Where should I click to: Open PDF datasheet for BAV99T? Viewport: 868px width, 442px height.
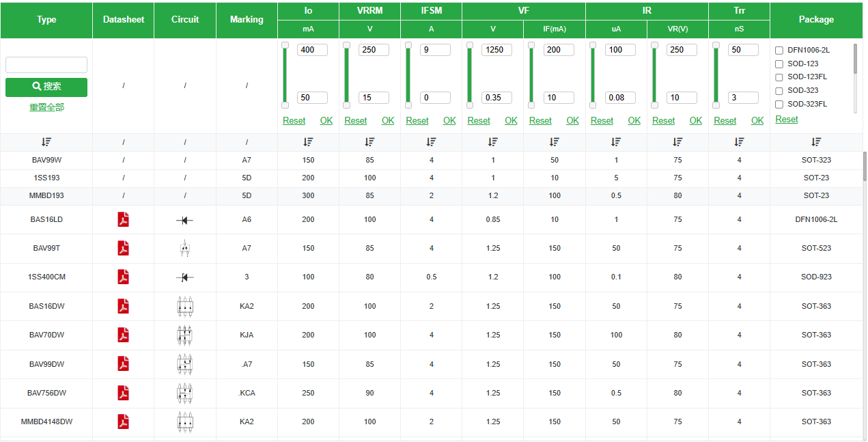[124, 248]
